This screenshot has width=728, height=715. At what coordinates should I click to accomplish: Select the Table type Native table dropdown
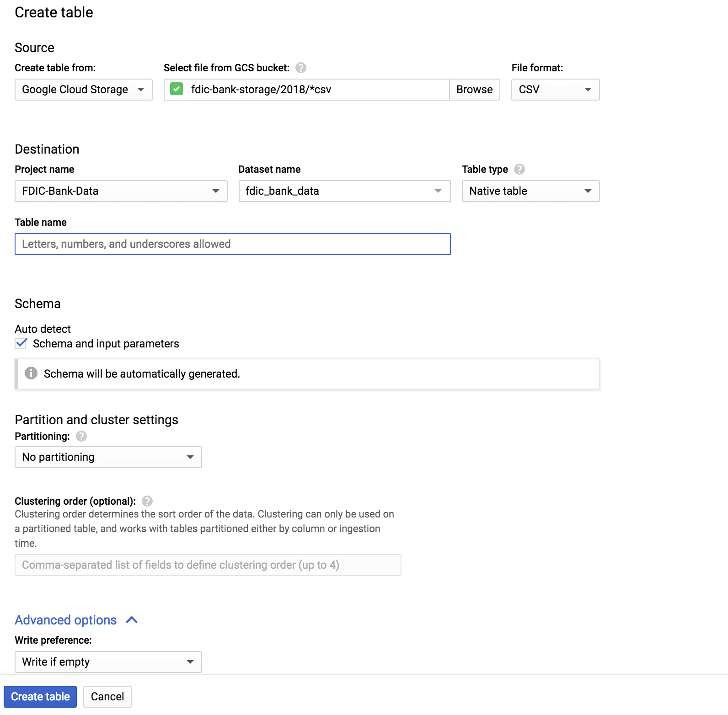[x=530, y=191]
